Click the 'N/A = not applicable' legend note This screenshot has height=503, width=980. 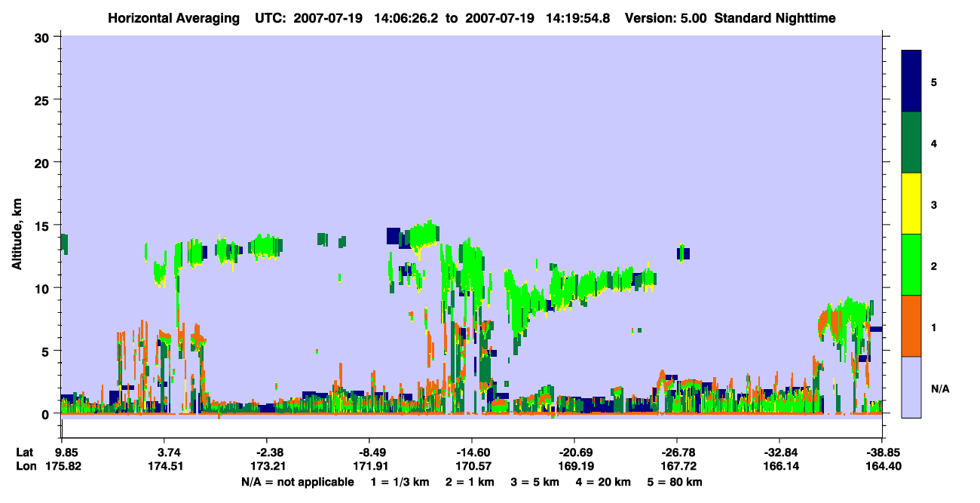click(x=298, y=482)
